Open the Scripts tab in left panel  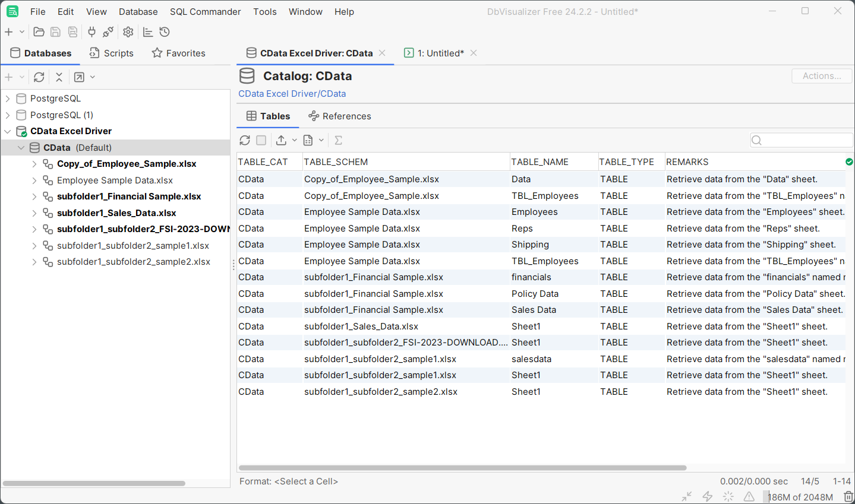pos(112,53)
